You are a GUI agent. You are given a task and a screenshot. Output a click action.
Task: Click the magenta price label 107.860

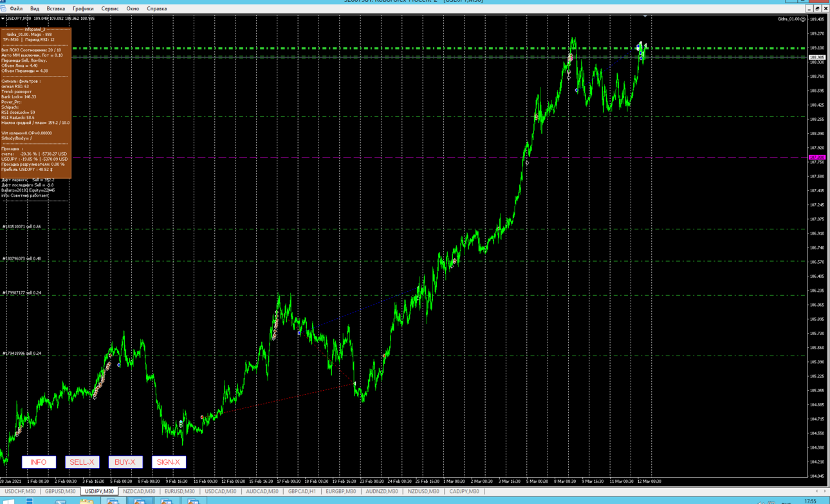point(816,157)
